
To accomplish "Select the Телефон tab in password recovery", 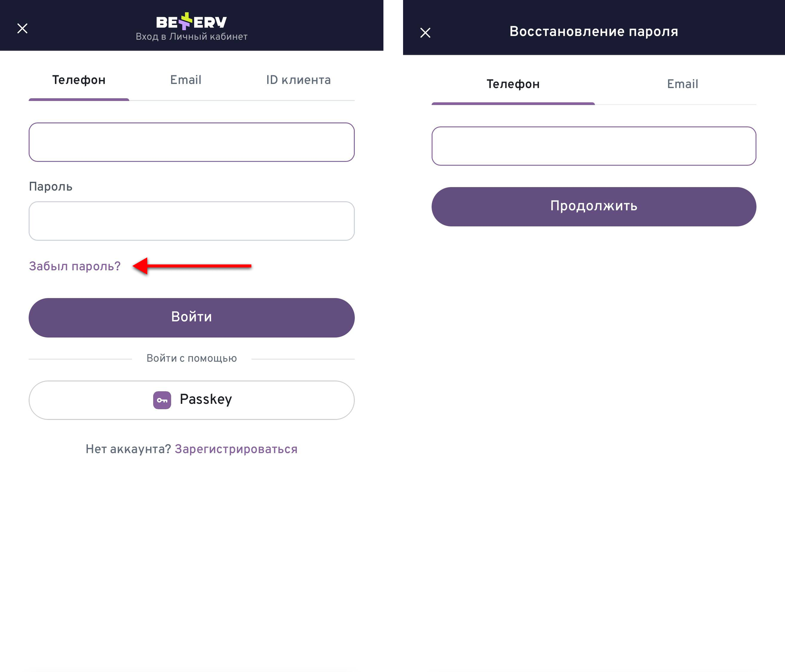I will pos(513,84).
